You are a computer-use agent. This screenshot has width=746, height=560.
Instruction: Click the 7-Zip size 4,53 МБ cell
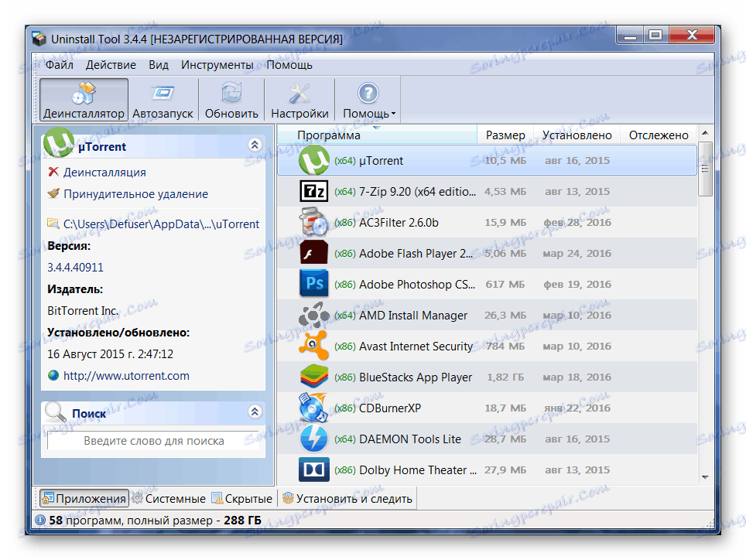[x=505, y=192]
